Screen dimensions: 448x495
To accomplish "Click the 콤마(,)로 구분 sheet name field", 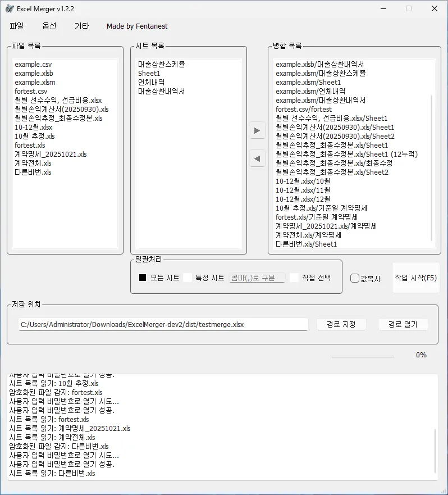I will (x=257, y=278).
